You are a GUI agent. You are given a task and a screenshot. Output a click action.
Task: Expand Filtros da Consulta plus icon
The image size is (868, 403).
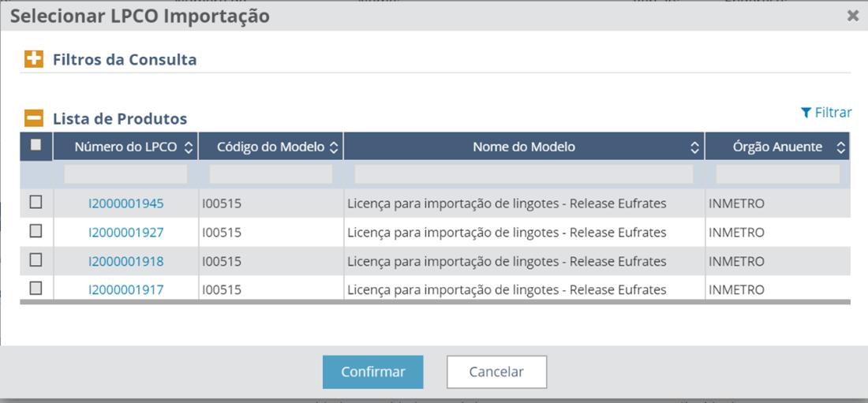pyautogui.click(x=34, y=59)
